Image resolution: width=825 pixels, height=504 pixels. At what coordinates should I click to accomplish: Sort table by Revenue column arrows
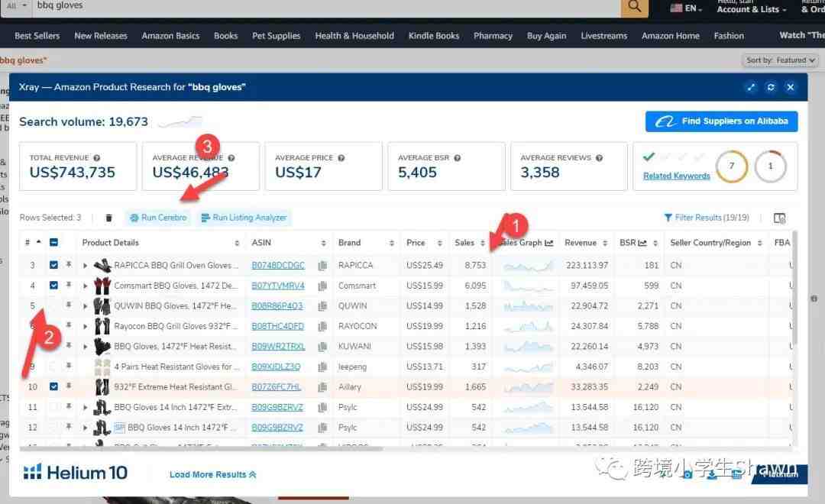[605, 243]
